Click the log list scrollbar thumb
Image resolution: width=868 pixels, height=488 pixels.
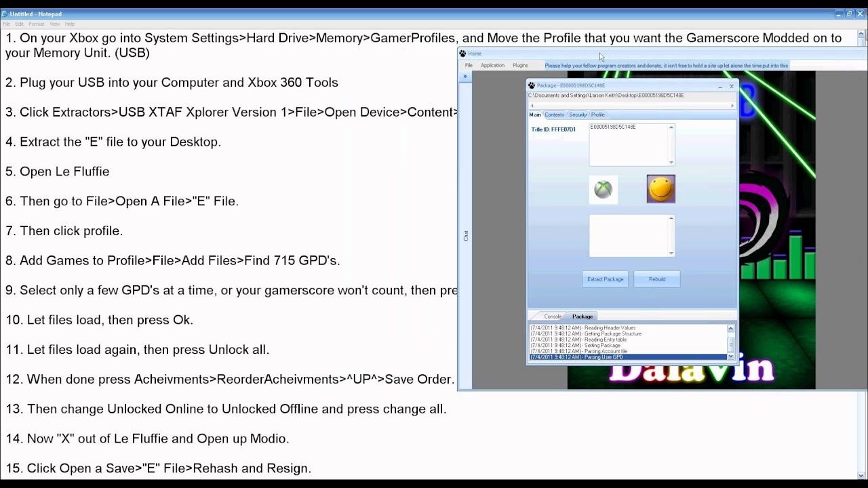coord(730,344)
